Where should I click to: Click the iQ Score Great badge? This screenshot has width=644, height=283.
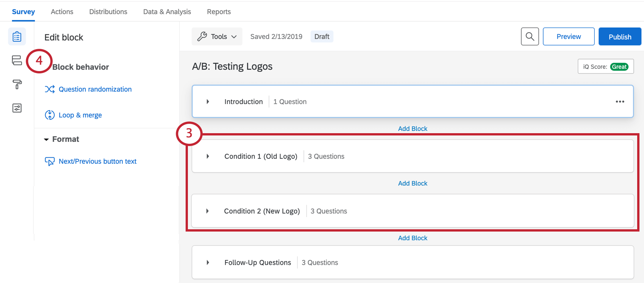[x=619, y=67]
